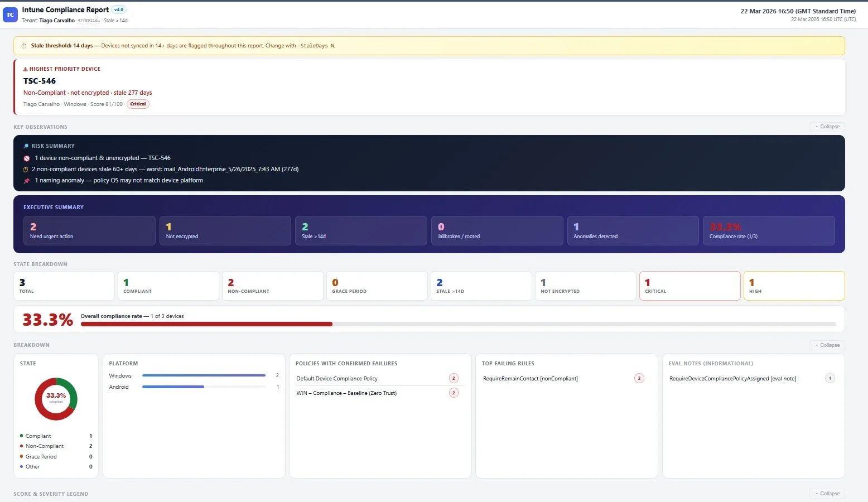Open the Critical severity badge for TSC-546
The height and width of the screenshot is (502, 868).
138,104
